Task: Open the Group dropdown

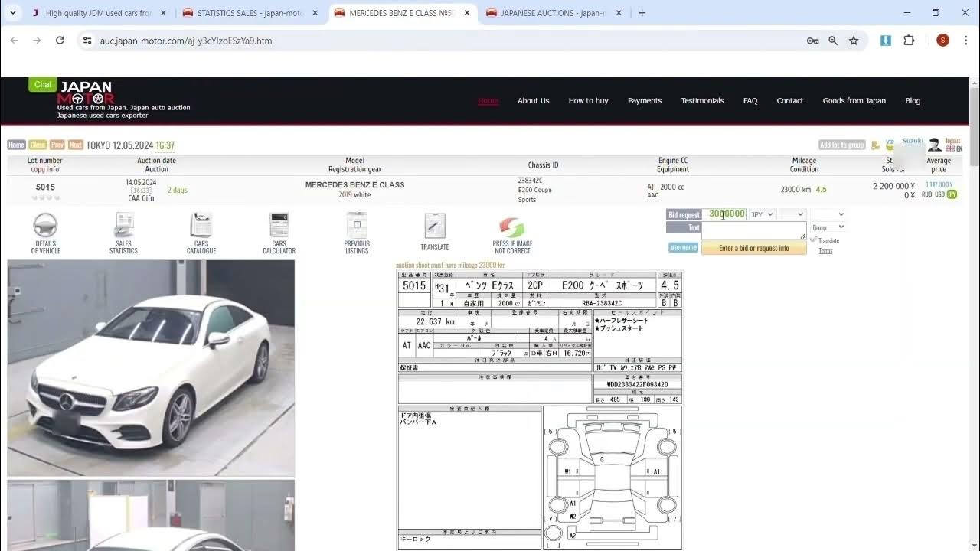Action: pyautogui.click(x=828, y=227)
